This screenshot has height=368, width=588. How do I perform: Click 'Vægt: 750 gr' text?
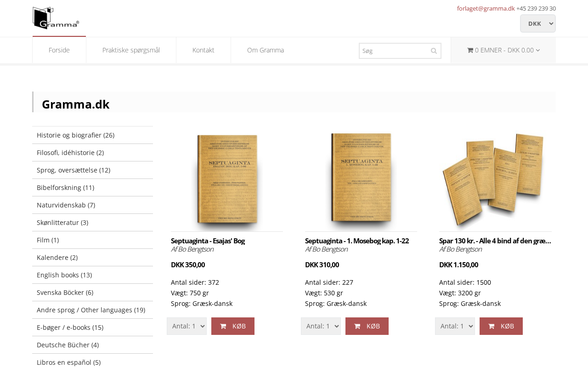(x=190, y=293)
